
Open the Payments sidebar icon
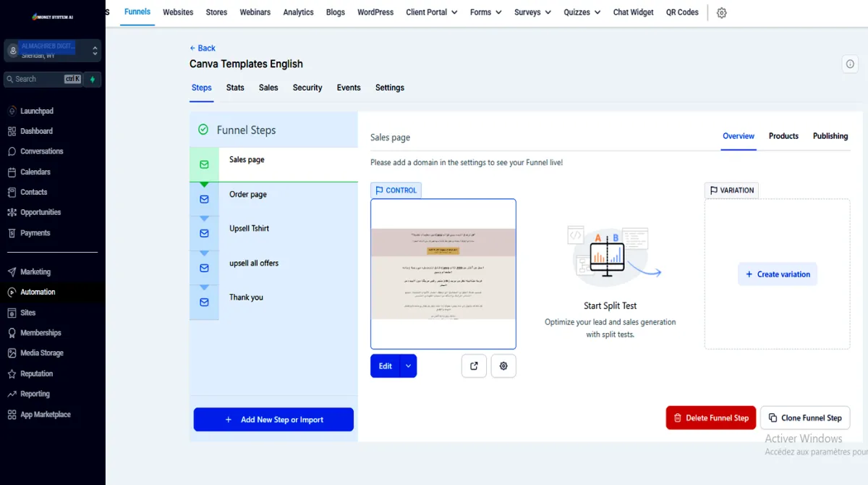click(12, 233)
